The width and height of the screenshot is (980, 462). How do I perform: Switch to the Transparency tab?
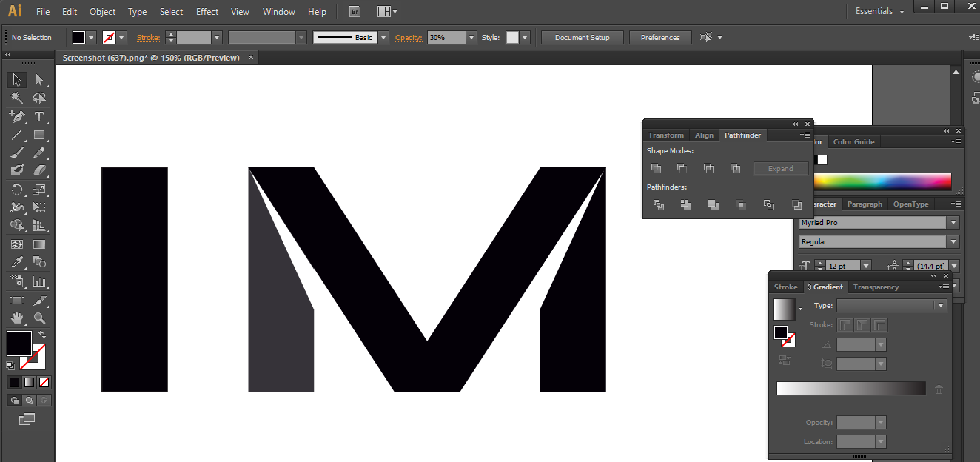click(876, 287)
